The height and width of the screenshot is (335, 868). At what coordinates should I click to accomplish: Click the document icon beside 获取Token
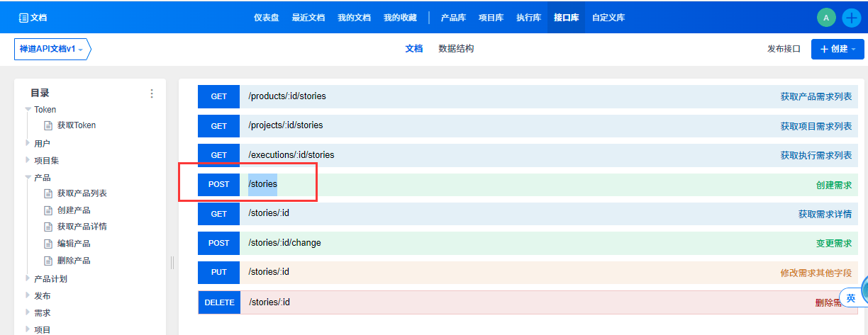[48, 125]
